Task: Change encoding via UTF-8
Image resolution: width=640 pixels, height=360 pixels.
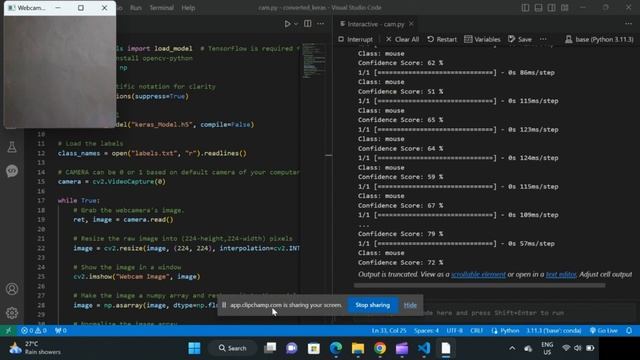Action: coord(454,331)
